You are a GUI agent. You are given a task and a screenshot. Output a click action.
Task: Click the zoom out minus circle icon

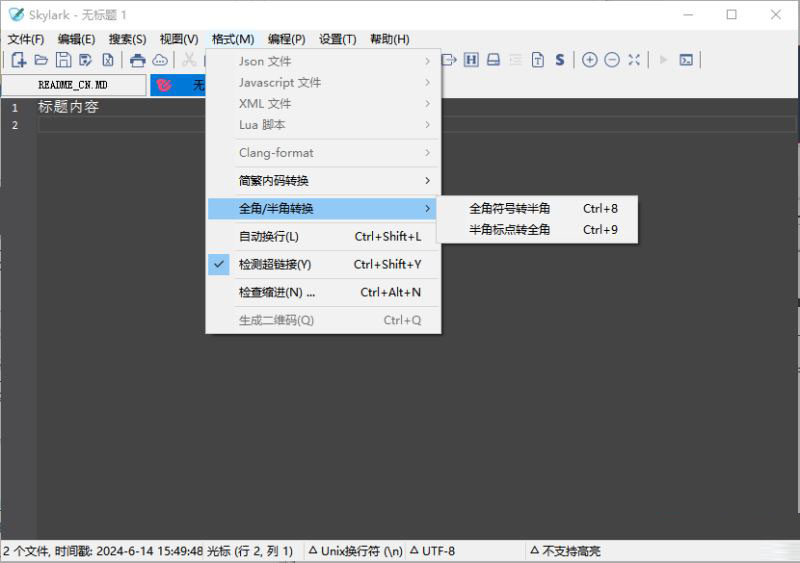pos(612,60)
